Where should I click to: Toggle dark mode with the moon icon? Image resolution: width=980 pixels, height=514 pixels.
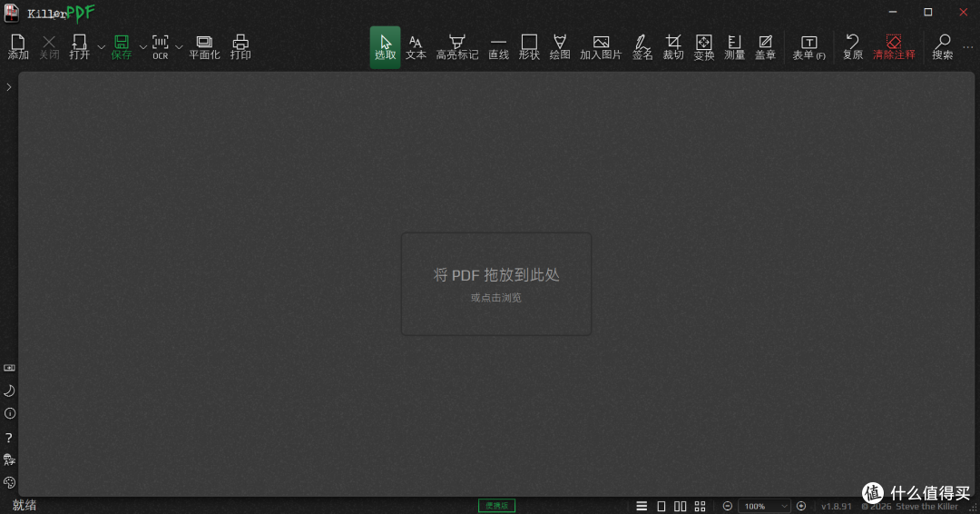(x=9, y=390)
